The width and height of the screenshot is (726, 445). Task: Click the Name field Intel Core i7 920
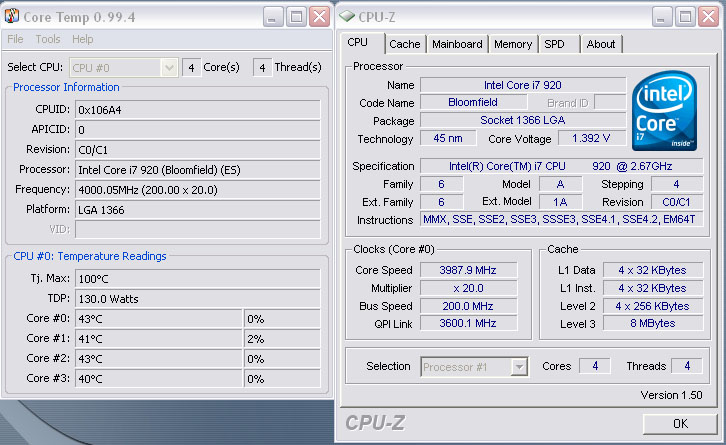pos(523,85)
